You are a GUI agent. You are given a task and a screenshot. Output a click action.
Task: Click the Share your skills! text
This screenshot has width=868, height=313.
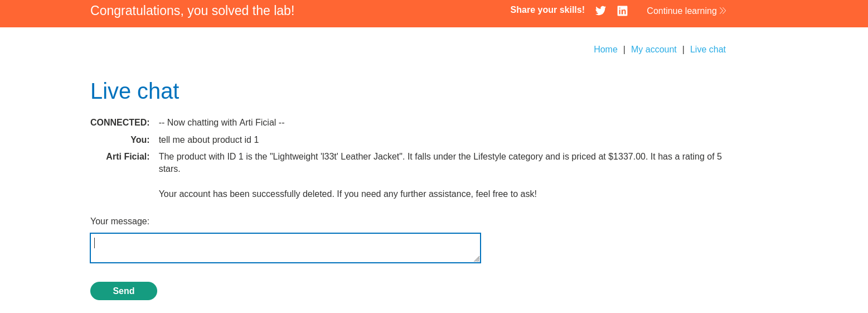pyautogui.click(x=547, y=10)
